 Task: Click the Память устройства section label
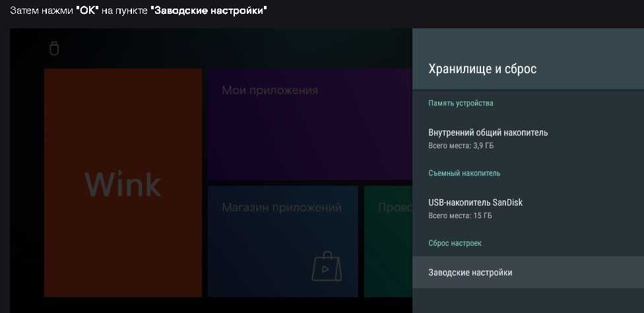pyautogui.click(x=461, y=103)
